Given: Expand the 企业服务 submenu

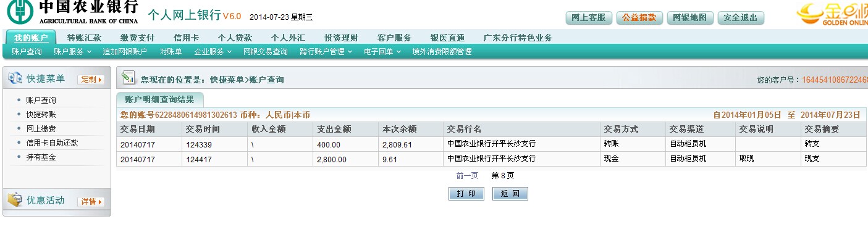Looking at the screenshot, I should [213, 52].
